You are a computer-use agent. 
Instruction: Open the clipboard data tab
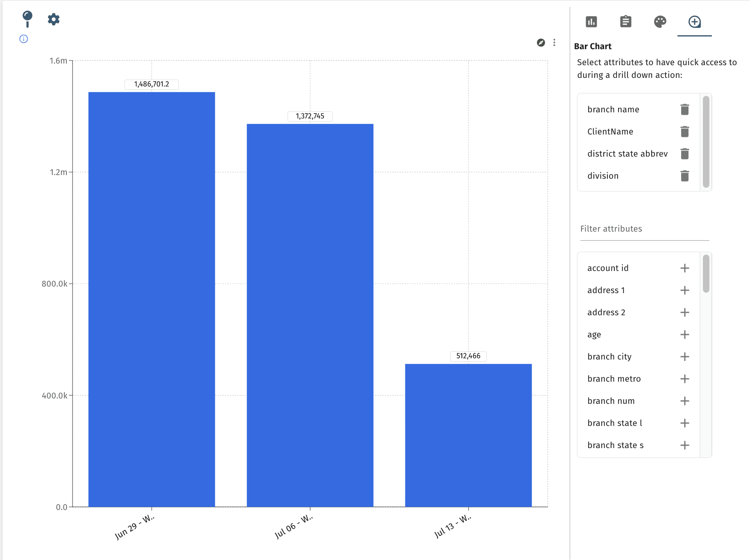[x=625, y=22]
